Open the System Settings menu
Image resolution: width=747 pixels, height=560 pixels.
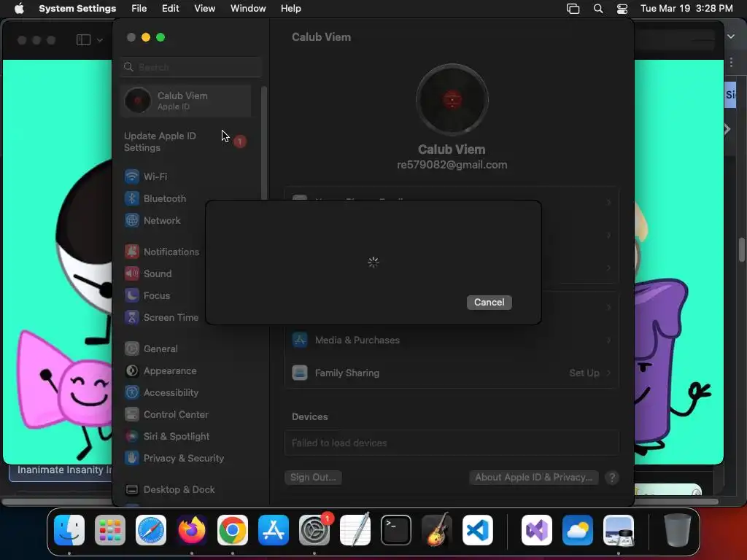click(77, 9)
